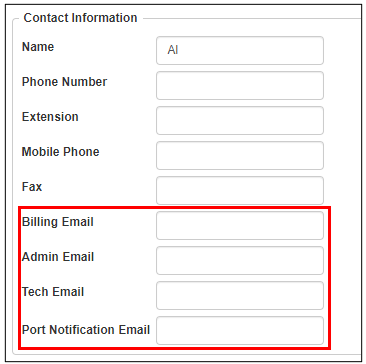The height and width of the screenshot is (364, 366).
Task: Click the Mobile Phone label
Action: click(x=60, y=152)
